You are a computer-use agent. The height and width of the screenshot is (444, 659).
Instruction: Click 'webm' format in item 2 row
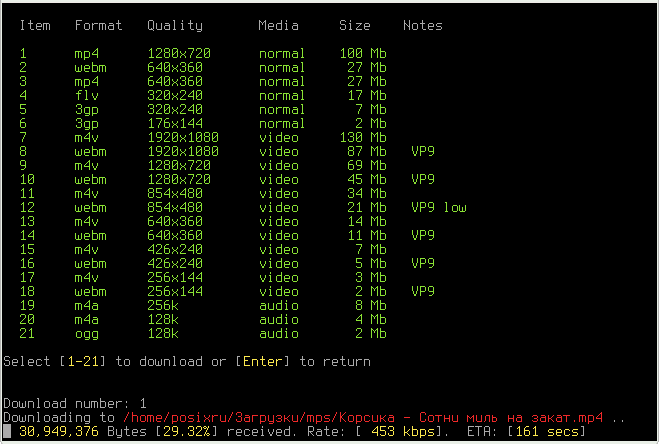coord(90,67)
